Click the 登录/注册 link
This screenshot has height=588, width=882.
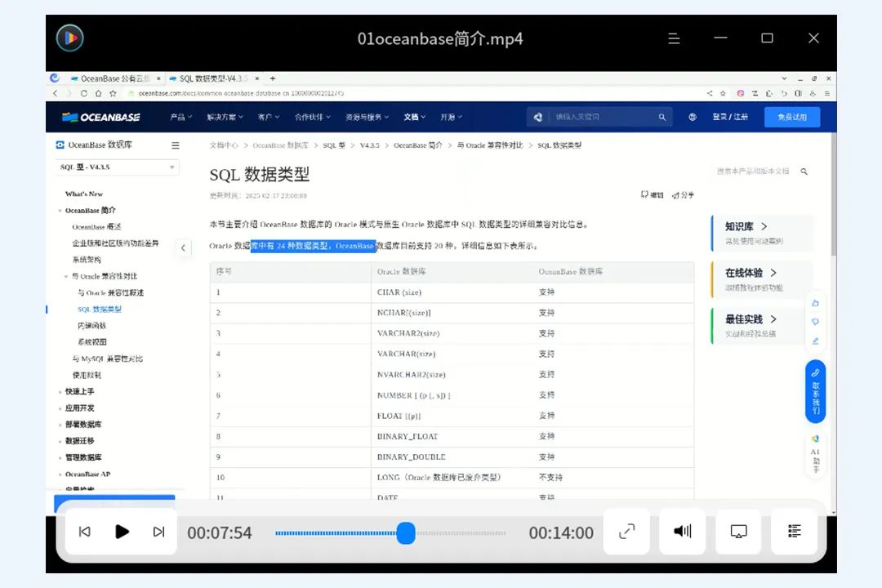(730, 117)
